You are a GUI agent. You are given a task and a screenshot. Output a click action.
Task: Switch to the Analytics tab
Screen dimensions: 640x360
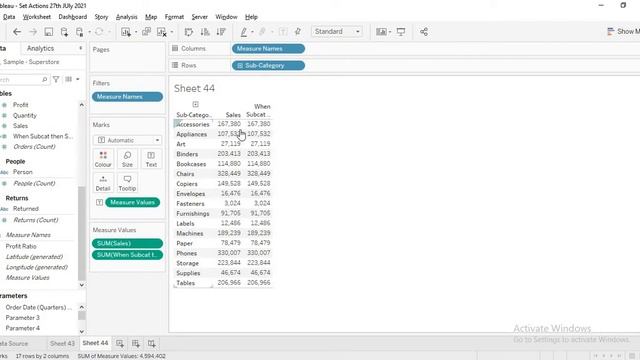[40, 48]
